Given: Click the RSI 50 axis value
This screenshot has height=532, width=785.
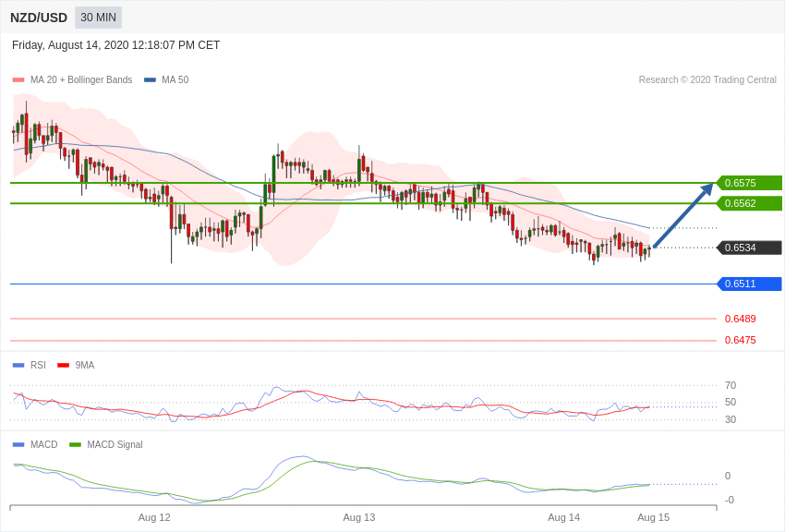Looking at the screenshot, I should (731, 403).
